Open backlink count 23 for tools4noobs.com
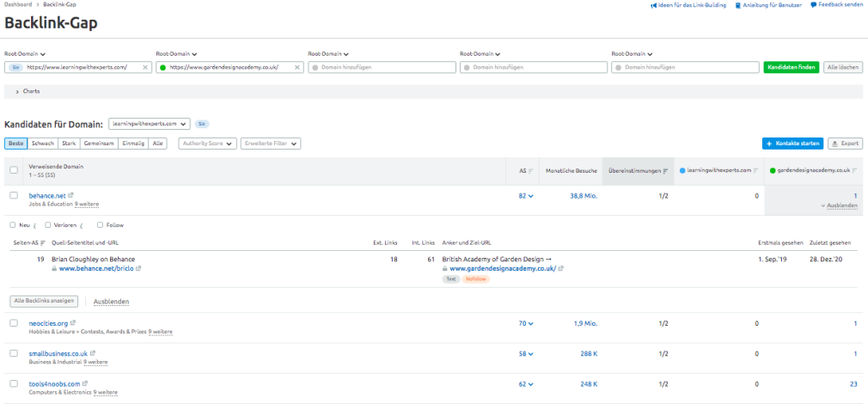Viewport: 868px width, 404px height. click(853, 383)
